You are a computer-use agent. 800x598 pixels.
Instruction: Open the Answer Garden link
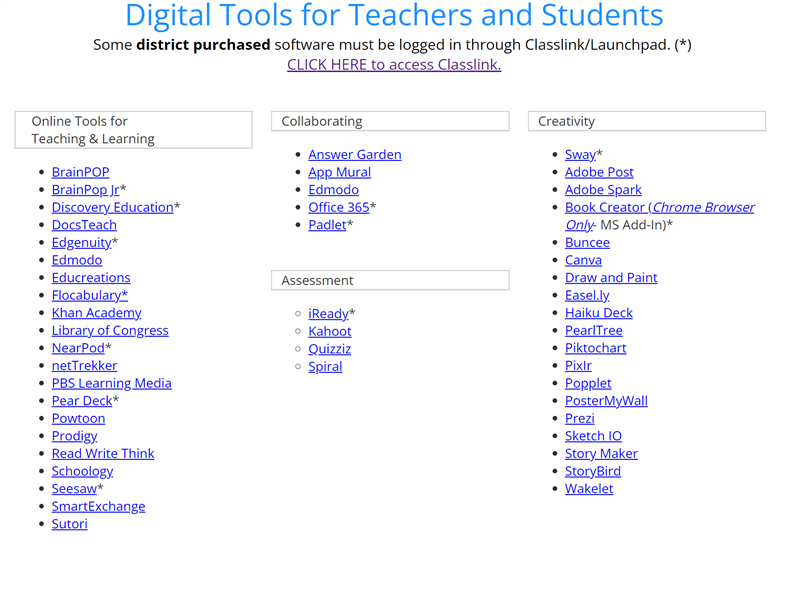(x=355, y=155)
